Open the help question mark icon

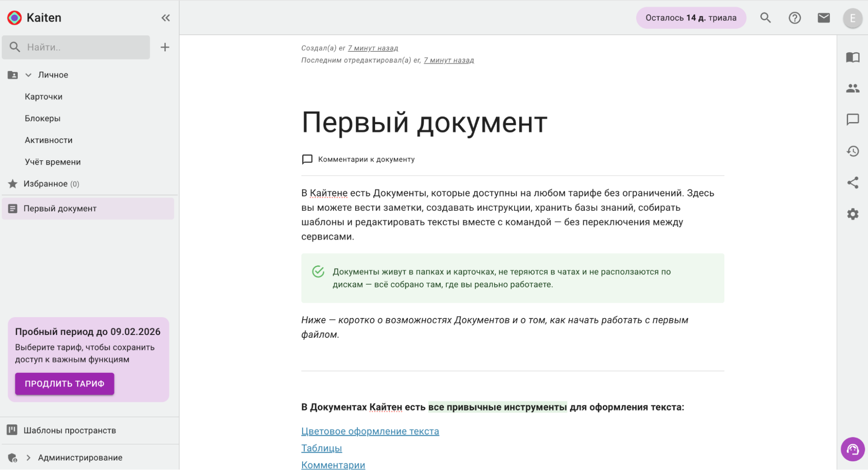pos(795,18)
